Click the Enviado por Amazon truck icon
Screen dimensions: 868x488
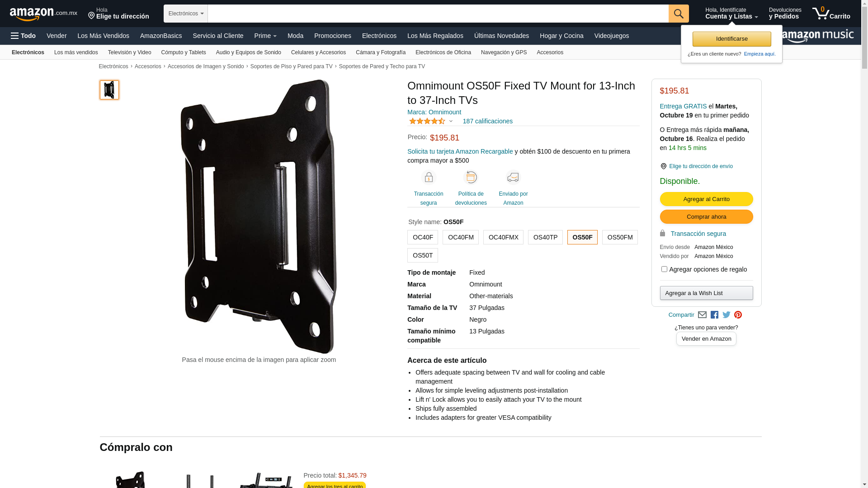(513, 177)
